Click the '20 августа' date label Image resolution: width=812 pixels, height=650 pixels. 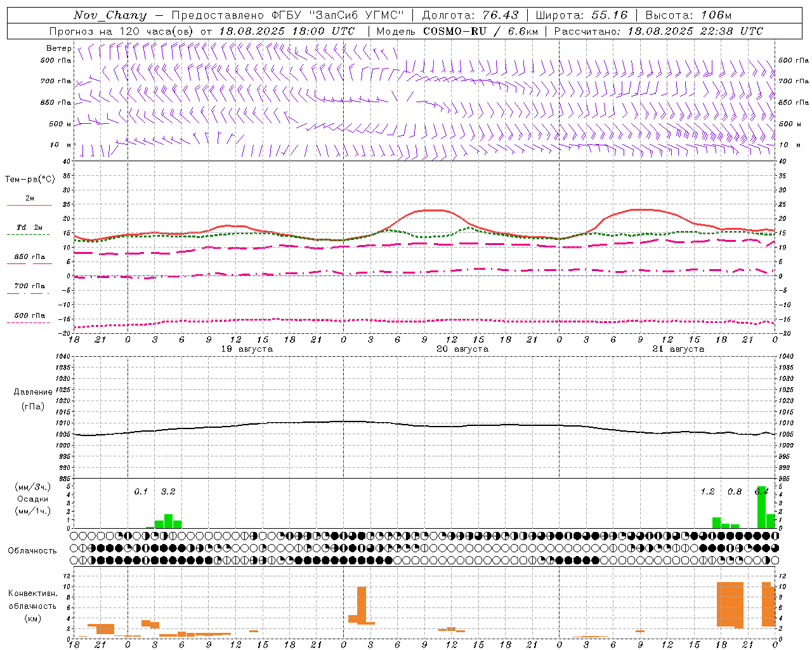(462, 349)
